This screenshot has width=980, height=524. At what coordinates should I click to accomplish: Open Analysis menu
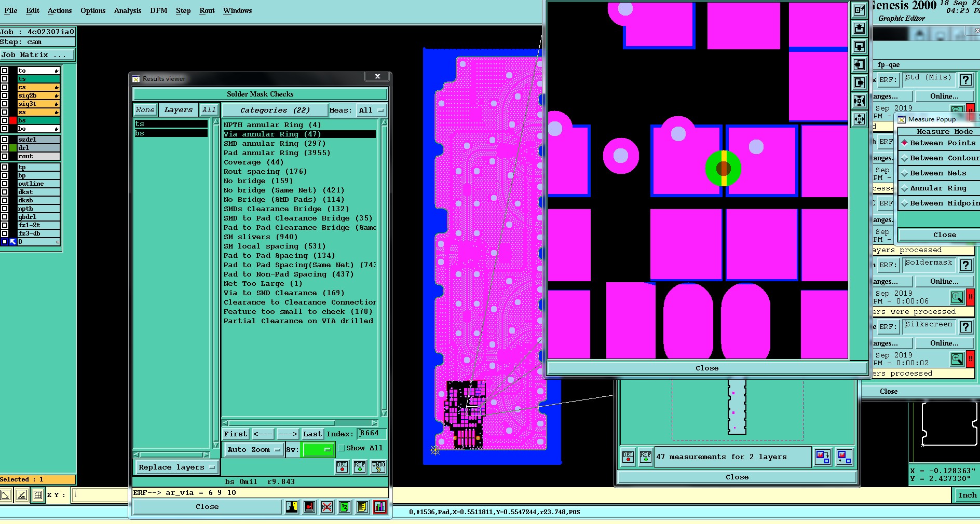point(128,10)
